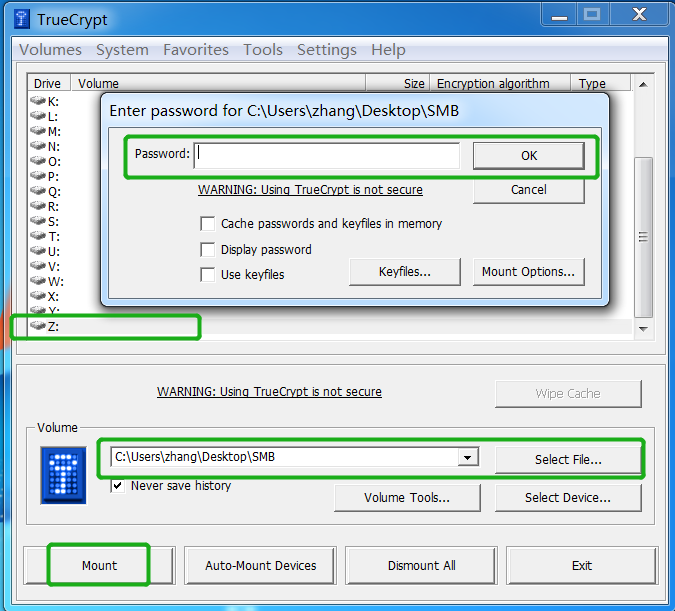Click the drive list scrollbar thumb
The height and width of the screenshot is (611, 675).
pos(644,237)
